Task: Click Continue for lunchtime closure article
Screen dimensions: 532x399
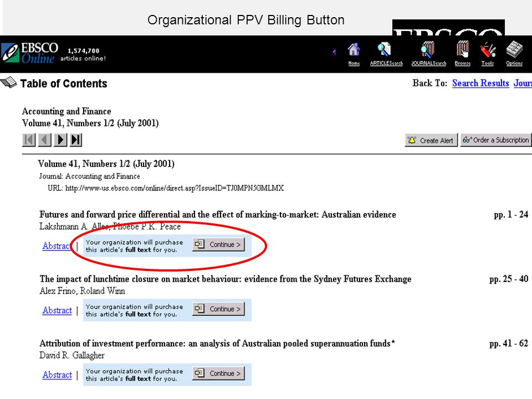Action: [x=218, y=309]
